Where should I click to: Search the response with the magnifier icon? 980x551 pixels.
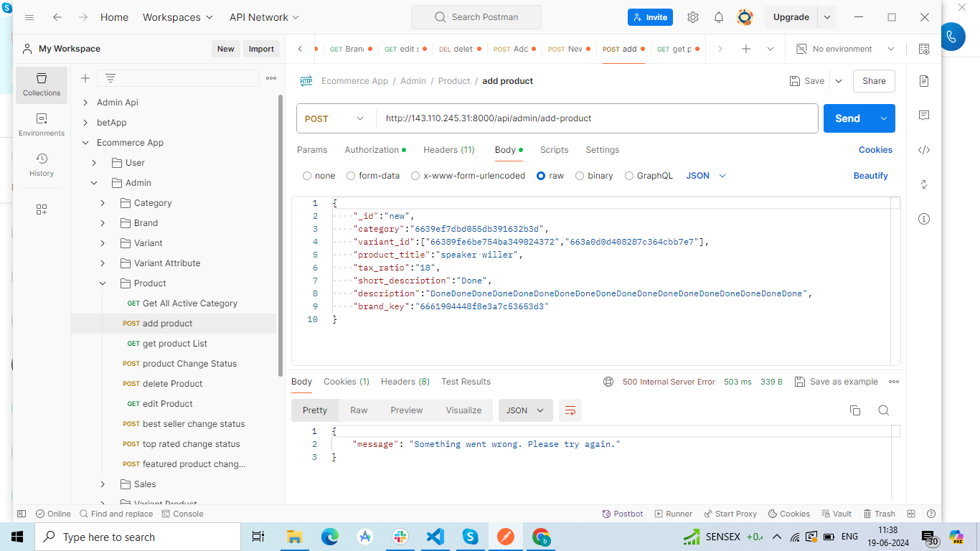tap(883, 410)
